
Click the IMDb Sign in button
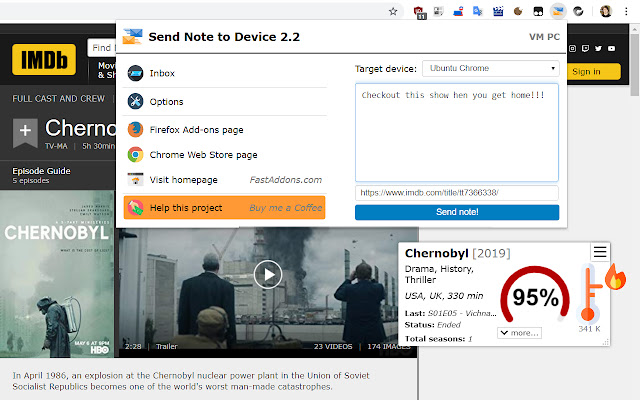click(x=586, y=71)
